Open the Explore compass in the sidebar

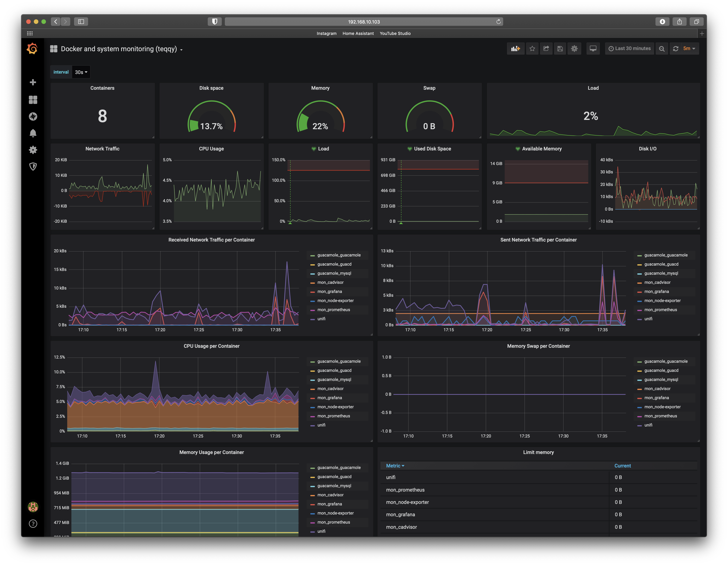pyautogui.click(x=33, y=117)
